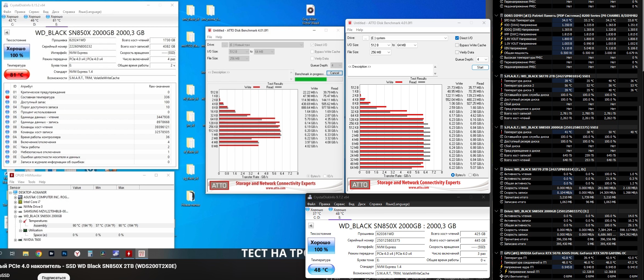
Task: Open the Queue Depth dropdown in right ATTO
Action: click(482, 59)
